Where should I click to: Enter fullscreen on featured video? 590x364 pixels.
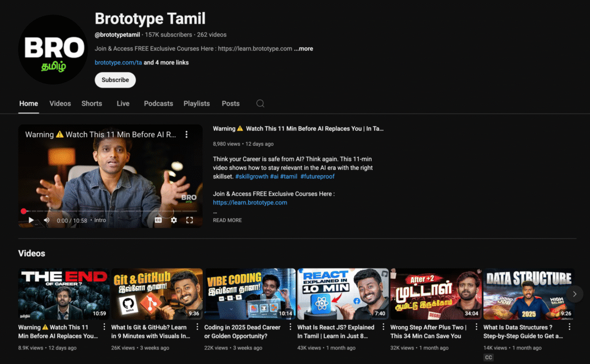click(190, 220)
